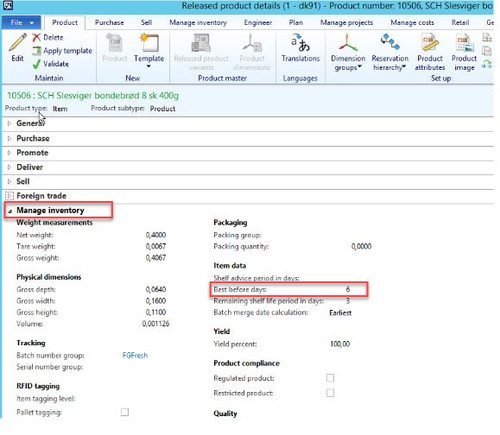500x435 pixels.
Task: Click Remaining shelf life period value 3
Action: pos(348,301)
